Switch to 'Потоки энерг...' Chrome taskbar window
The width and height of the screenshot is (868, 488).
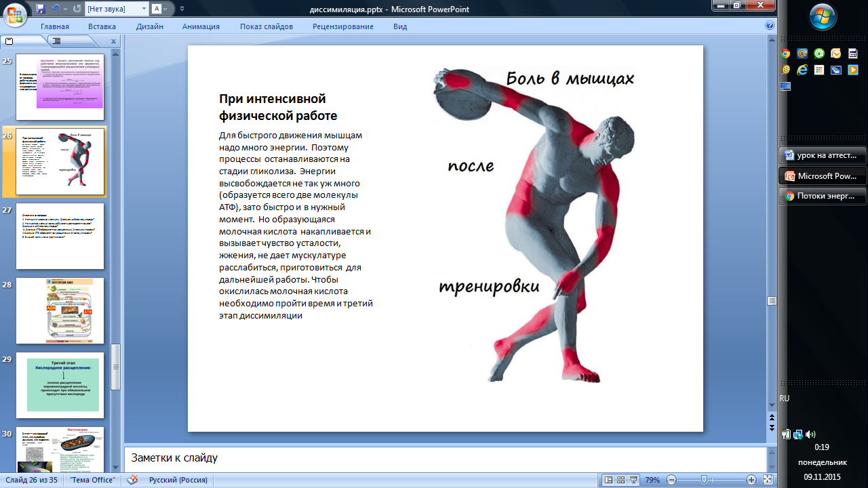click(823, 196)
